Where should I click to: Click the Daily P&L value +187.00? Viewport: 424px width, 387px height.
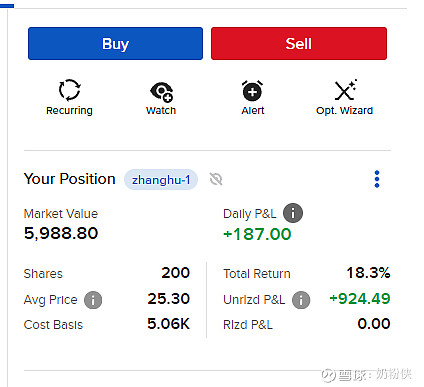pyautogui.click(x=257, y=234)
